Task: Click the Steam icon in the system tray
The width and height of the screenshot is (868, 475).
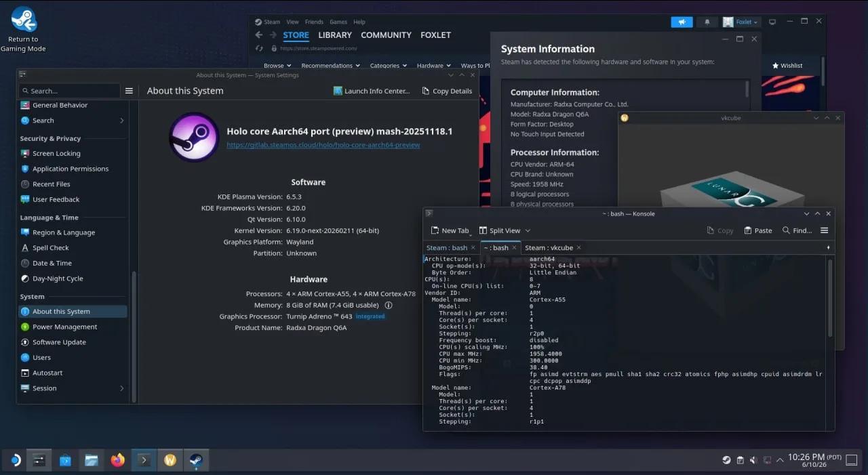Action: [727, 461]
